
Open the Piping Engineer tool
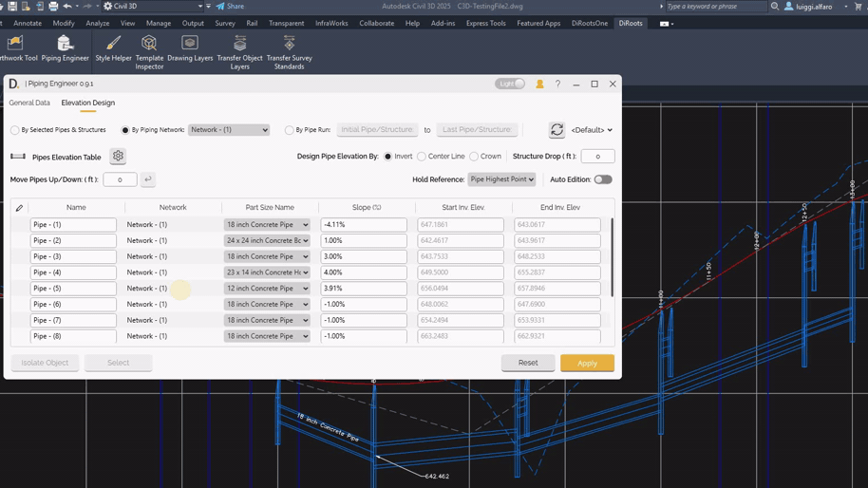tap(65, 48)
